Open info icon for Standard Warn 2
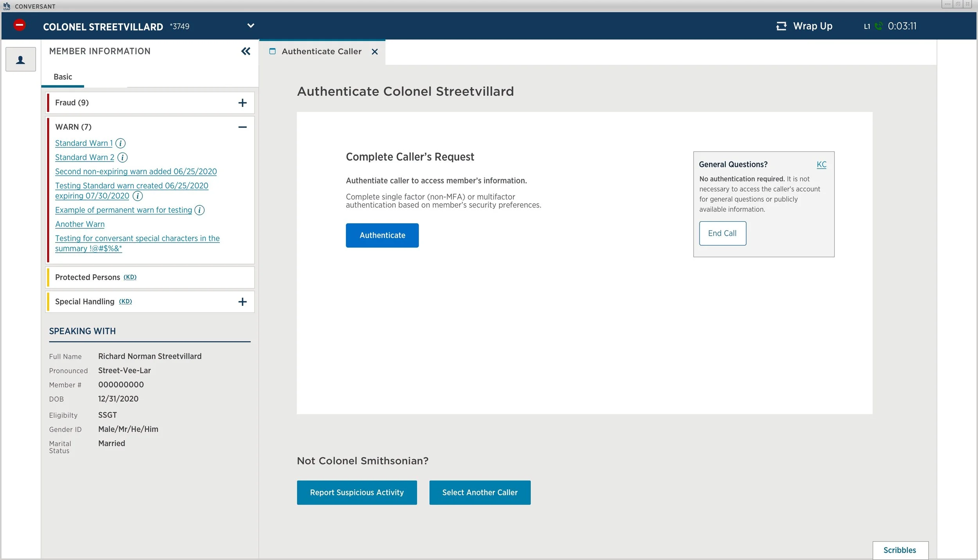The image size is (978, 560). click(x=122, y=157)
